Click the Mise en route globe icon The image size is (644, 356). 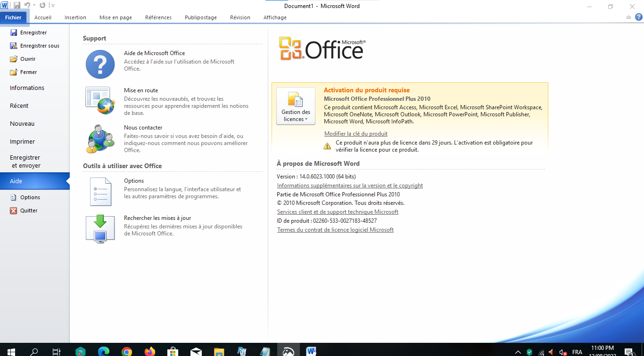click(x=100, y=100)
